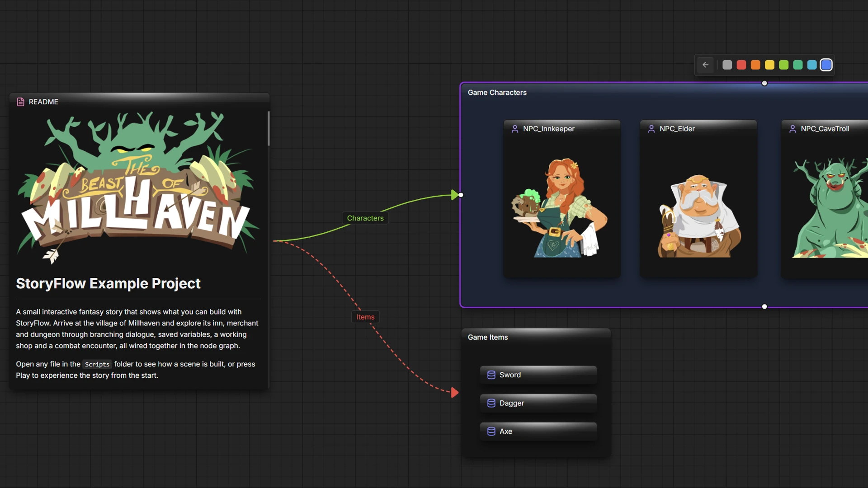Click the Beast of Millhaven logo image

coord(138,188)
